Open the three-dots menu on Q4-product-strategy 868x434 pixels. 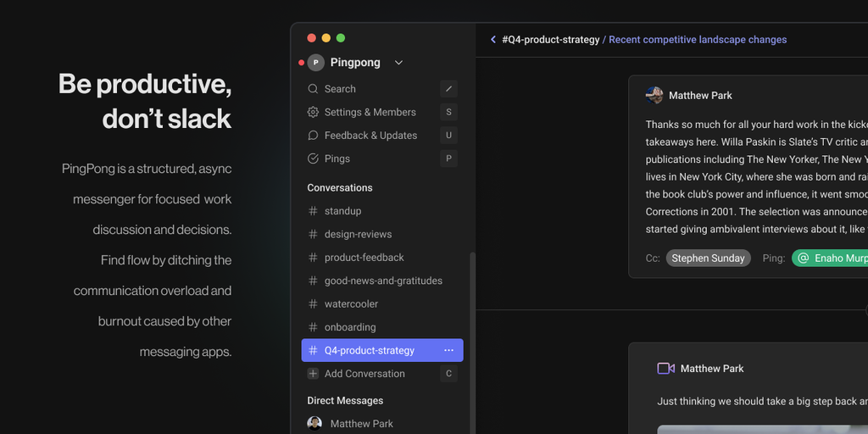pos(448,350)
